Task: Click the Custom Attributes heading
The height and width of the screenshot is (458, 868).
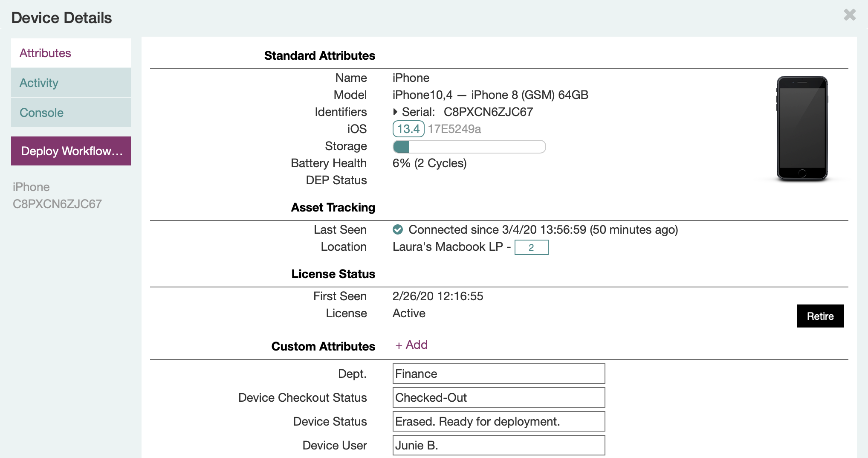Action: [324, 346]
